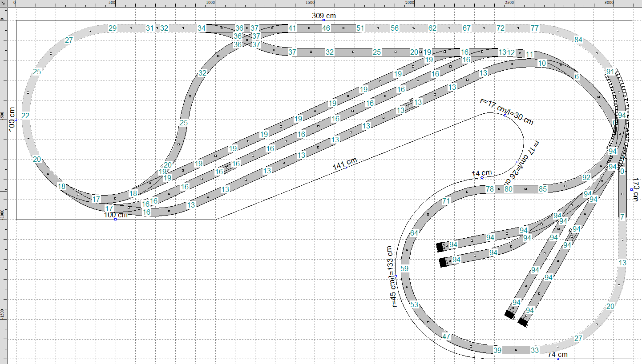The height and width of the screenshot is (364, 642).
Task: Select track height marker 59
Action: pos(404,268)
